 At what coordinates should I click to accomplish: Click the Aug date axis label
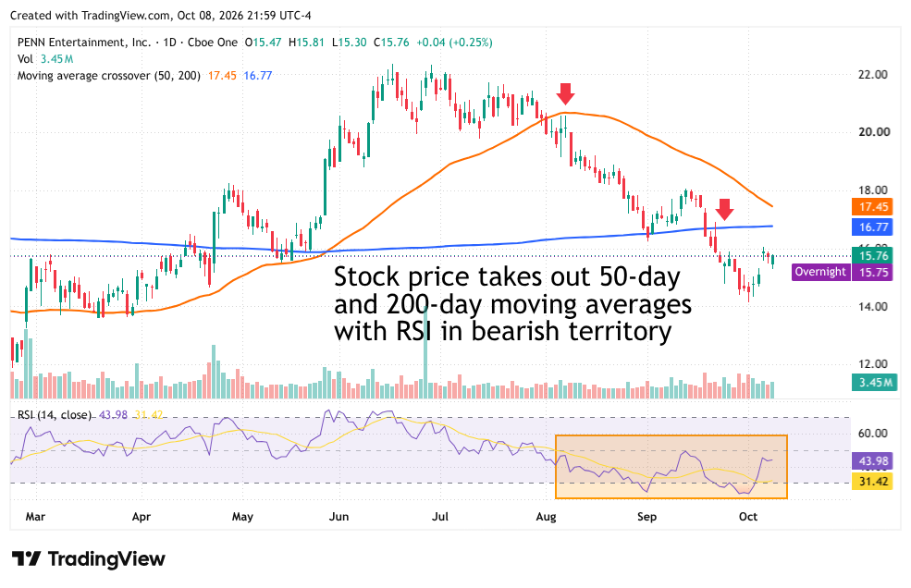pyautogui.click(x=546, y=517)
